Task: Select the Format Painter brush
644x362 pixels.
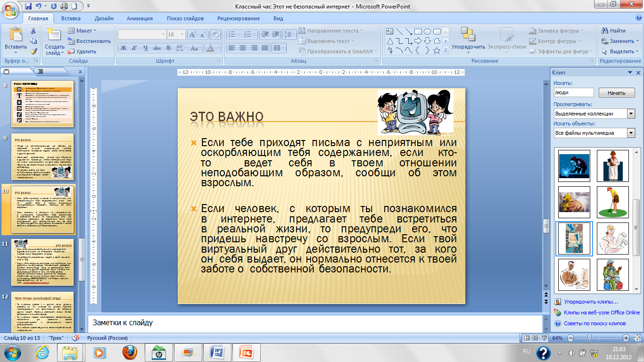Action: [x=33, y=51]
